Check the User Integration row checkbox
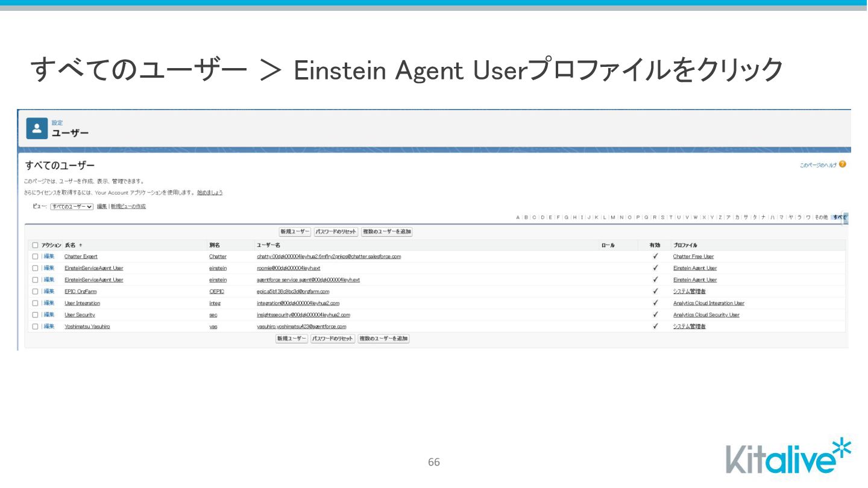The width and height of the screenshot is (868, 488). pyautogui.click(x=35, y=303)
